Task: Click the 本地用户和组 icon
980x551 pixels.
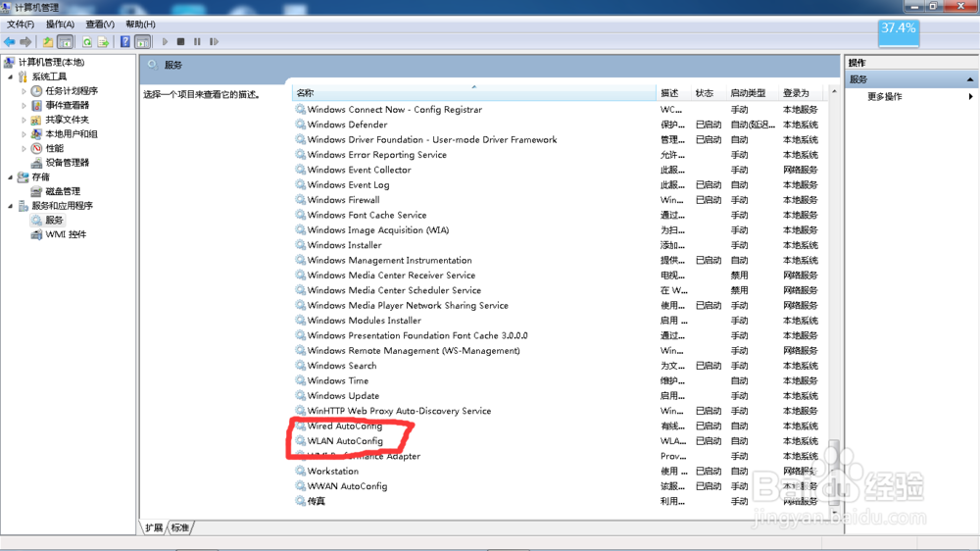Action: point(36,134)
